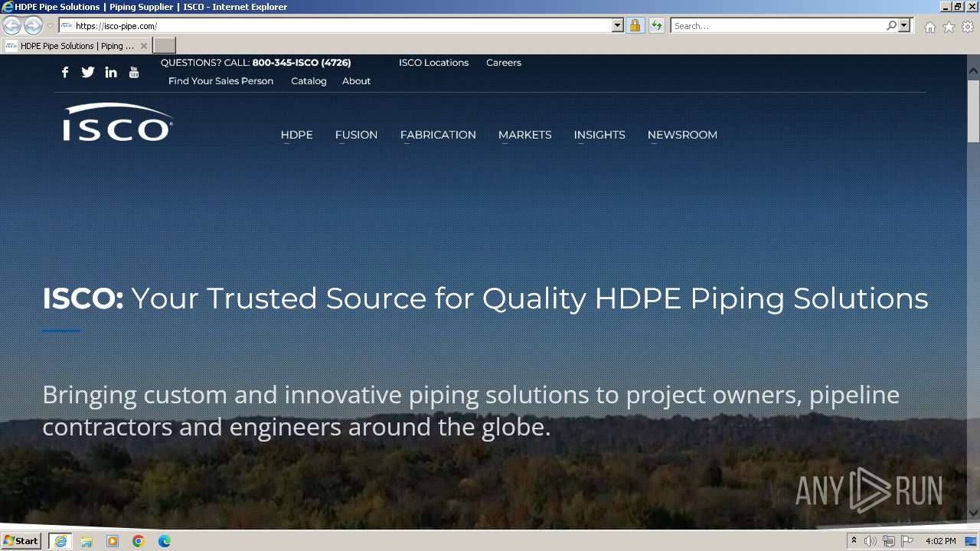Click the ISCO logo
The image size is (980, 551).
[x=118, y=122]
